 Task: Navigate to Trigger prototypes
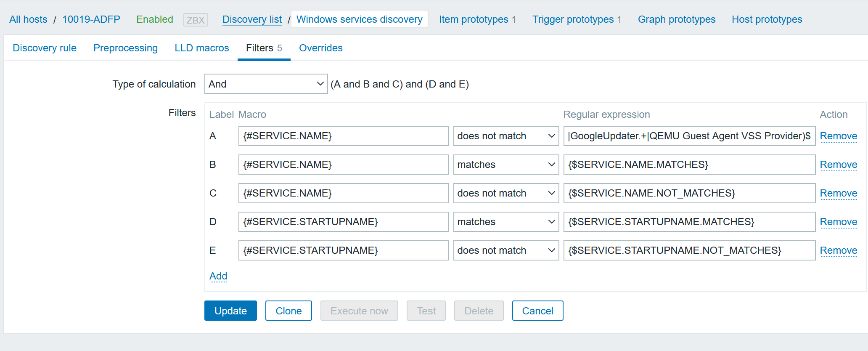573,19
